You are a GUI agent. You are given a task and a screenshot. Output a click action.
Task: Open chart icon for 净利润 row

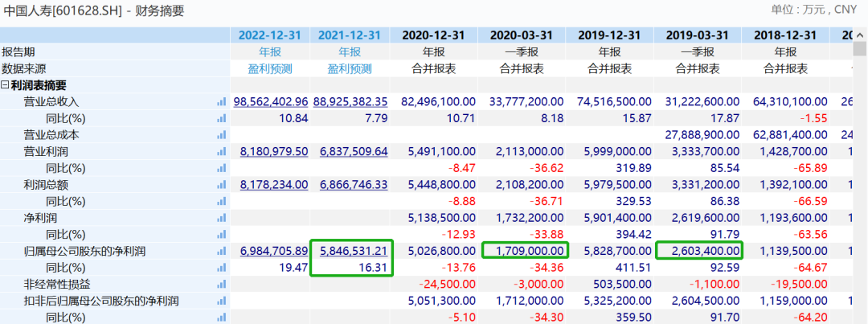222,218
